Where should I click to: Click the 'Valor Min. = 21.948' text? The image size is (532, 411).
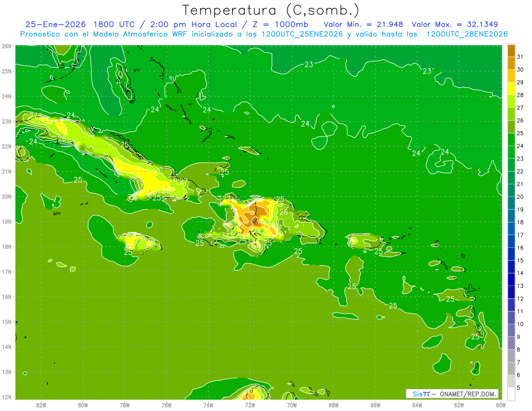pyautogui.click(x=364, y=24)
